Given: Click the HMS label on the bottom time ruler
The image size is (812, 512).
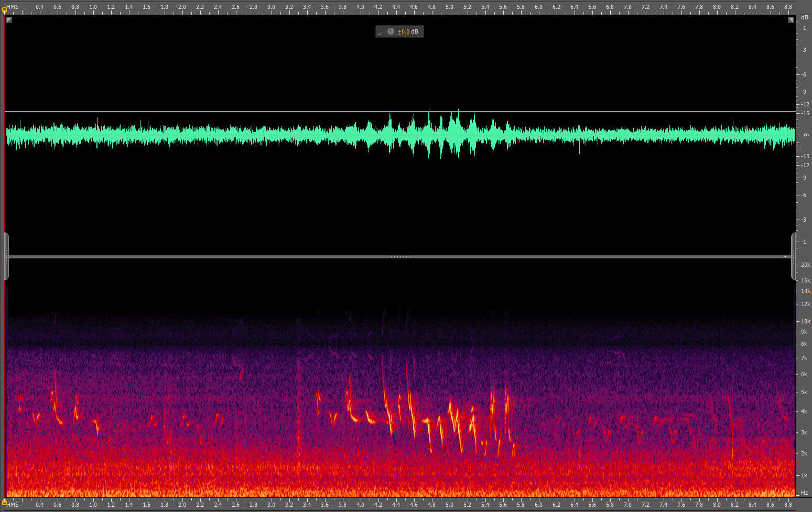Looking at the screenshot, I should coord(13,505).
